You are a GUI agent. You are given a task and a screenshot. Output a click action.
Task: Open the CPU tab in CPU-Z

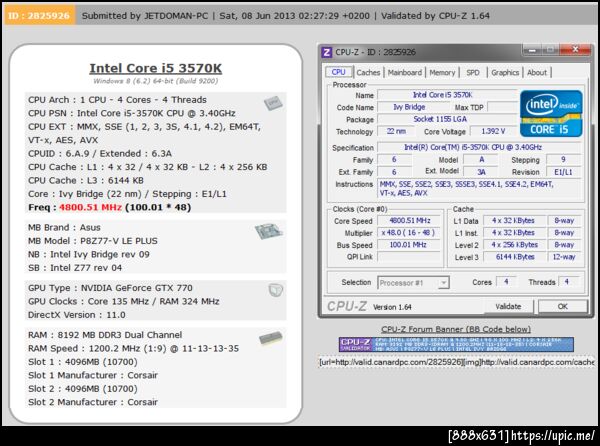point(338,72)
